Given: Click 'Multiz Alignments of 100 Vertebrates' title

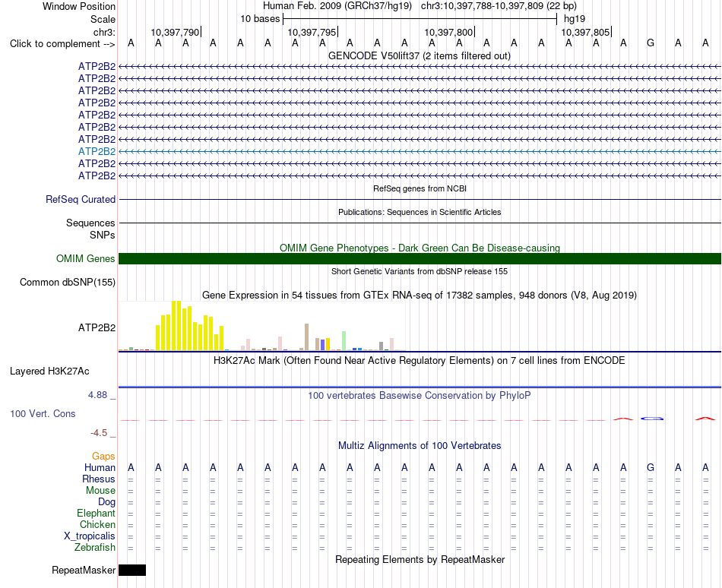Looking at the screenshot, I should (420, 445).
